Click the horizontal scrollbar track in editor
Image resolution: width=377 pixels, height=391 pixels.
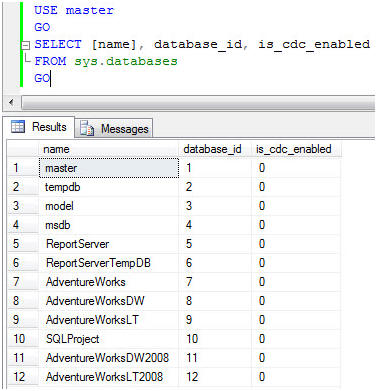pyautogui.click(x=198, y=102)
